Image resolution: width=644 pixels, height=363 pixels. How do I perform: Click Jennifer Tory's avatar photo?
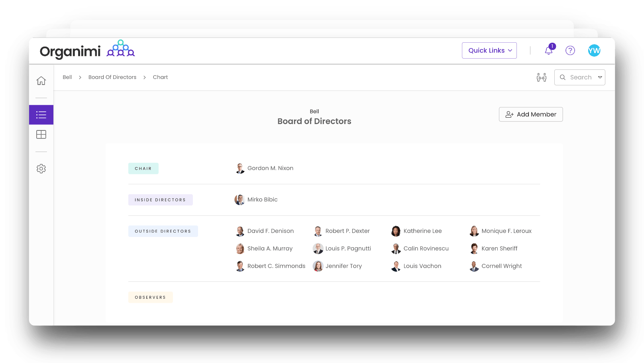click(x=318, y=266)
